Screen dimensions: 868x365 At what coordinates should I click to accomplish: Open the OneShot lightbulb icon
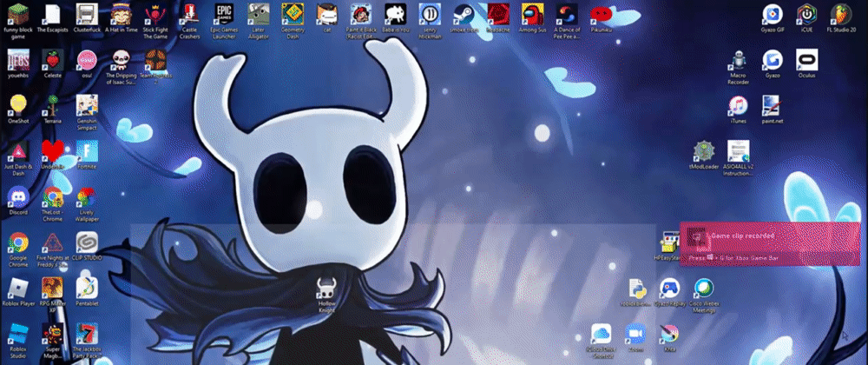tap(18, 109)
